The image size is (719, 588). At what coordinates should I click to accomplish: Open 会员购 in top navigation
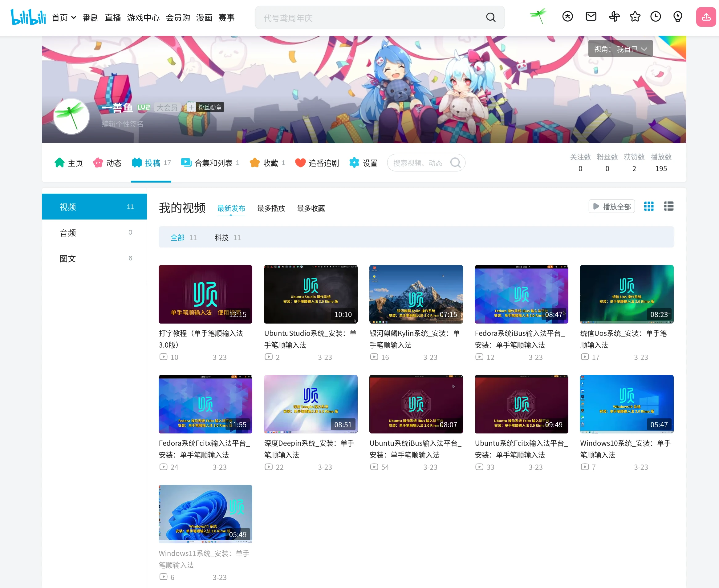[x=178, y=18]
